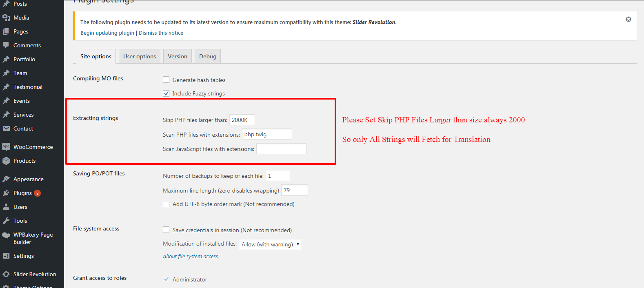The image size is (644, 288).
Task: Open the Debug tab
Action: coord(208,56)
